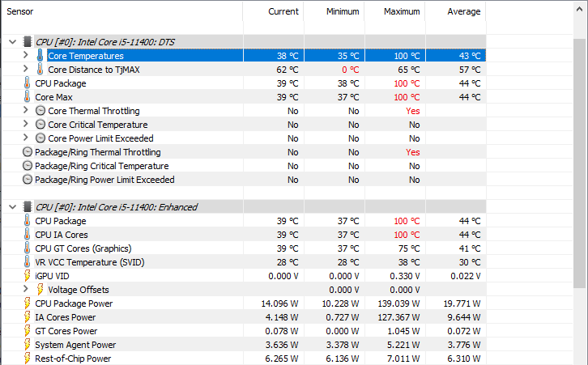Click the vertical scrollbar on the right
The height and width of the screenshot is (365, 588).
click(579, 162)
